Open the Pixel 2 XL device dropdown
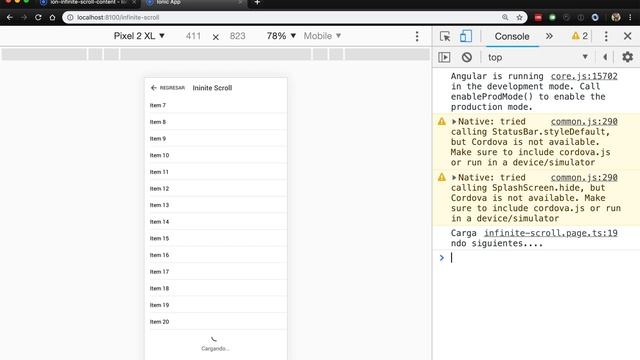This screenshot has height=360, width=640. click(139, 36)
